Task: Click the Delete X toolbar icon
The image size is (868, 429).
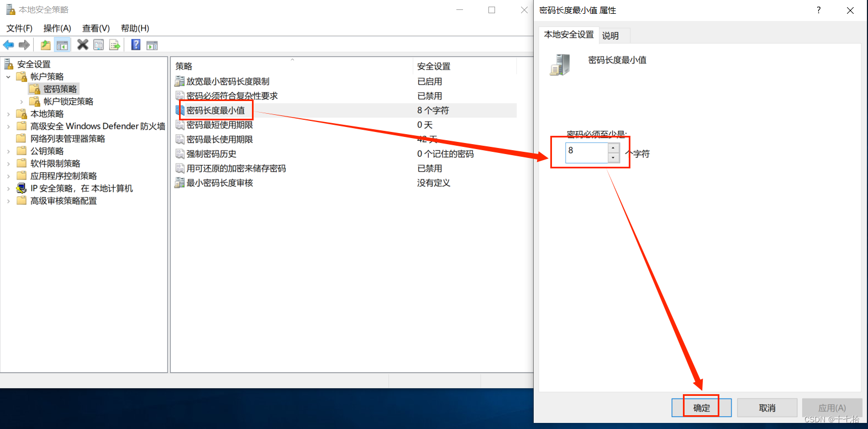Action: pyautogui.click(x=83, y=45)
